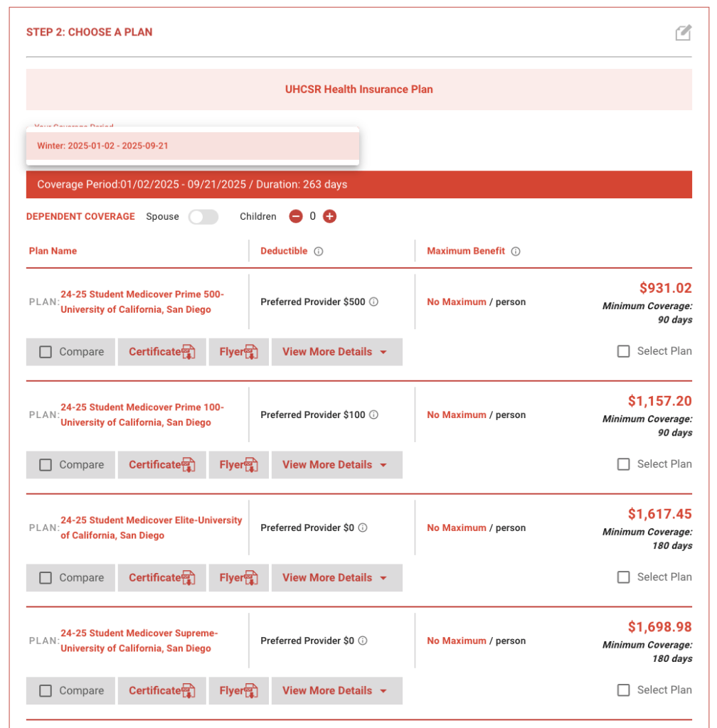Open the Student Medicover Elite plan link

point(151,528)
